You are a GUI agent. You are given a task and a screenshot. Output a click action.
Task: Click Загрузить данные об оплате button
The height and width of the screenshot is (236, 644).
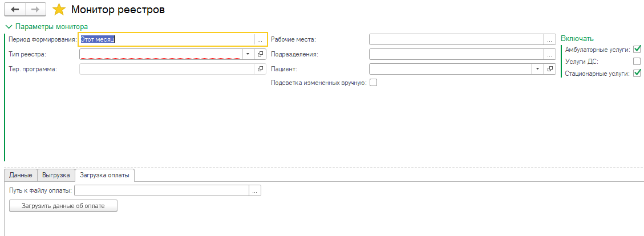63,206
